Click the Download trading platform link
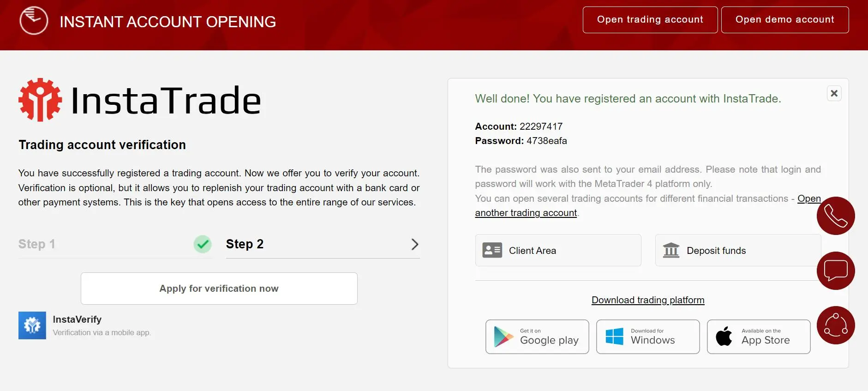The image size is (868, 391). tap(648, 300)
